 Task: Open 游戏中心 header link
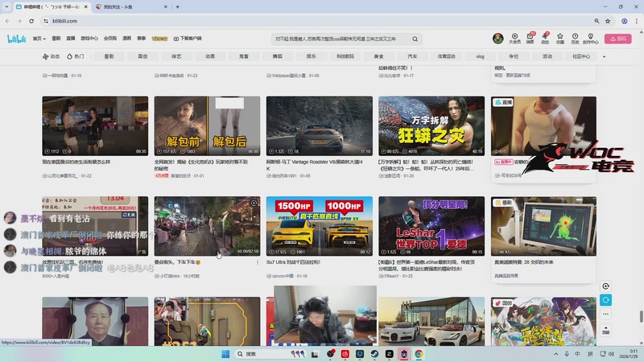coord(89,39)
